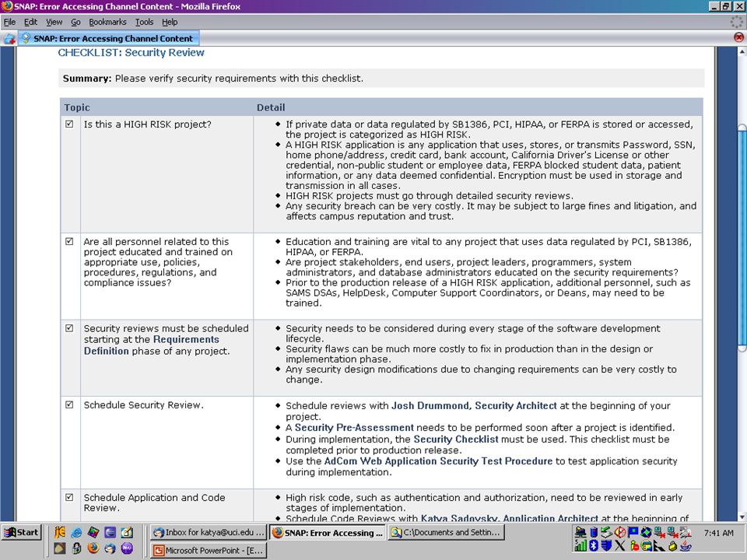Screen dimensions: 747x560
Task: Open the File menu
Action: coord(9,22)
